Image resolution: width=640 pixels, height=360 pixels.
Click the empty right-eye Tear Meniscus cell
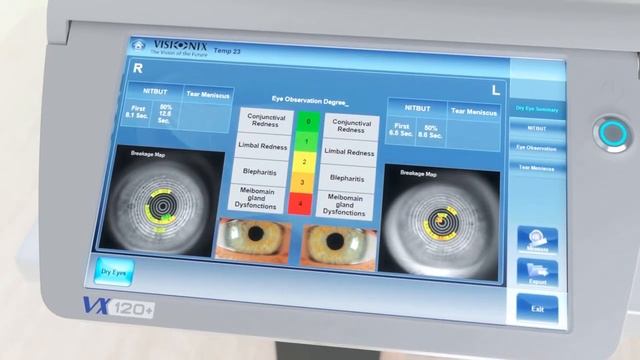point(205,118)
